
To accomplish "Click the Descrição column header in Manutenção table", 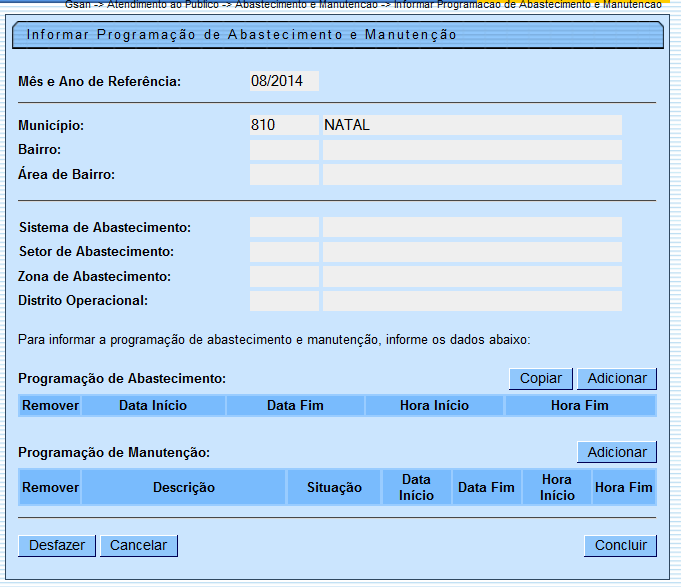I will click(x=184, y=487).
